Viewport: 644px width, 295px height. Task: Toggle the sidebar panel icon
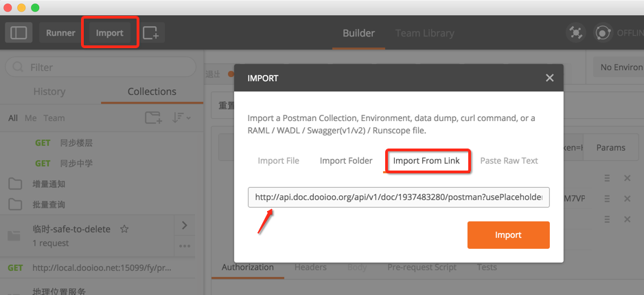click(x=19, y=32)
